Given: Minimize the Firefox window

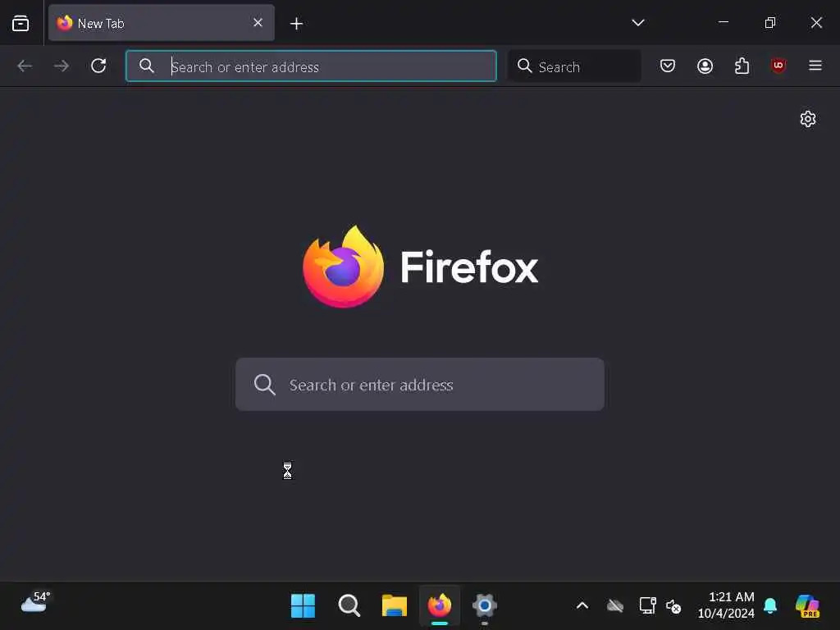Looking at the screenshot, I should [x=724, y=22].
